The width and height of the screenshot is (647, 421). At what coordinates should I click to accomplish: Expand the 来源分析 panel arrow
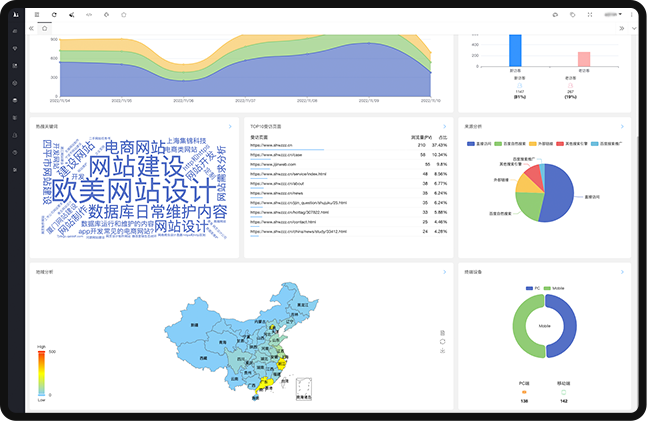tap(623, 127)
